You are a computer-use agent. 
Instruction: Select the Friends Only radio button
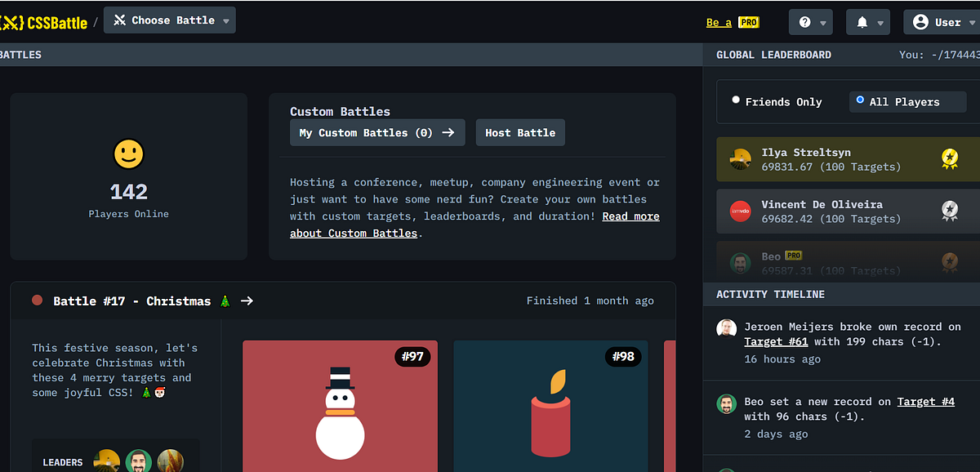point(736,101)
